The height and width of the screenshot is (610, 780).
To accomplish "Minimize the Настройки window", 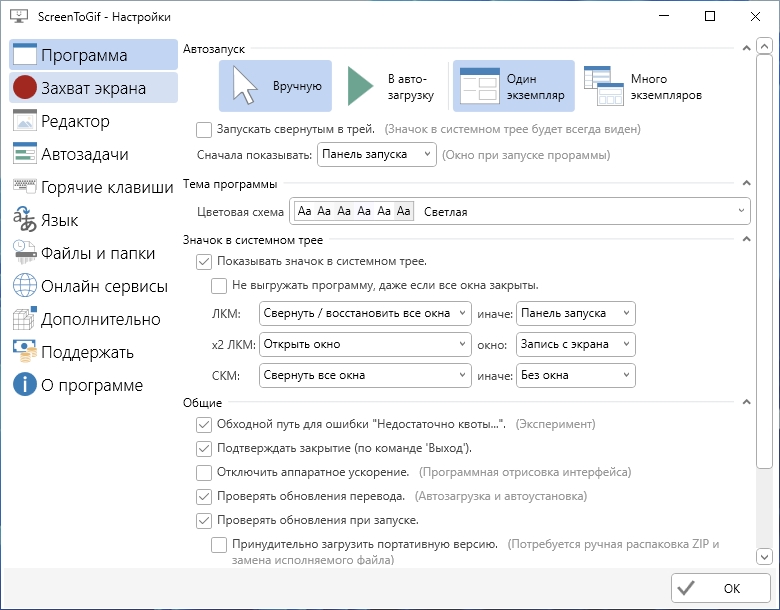I will click(x=664, y=16).
